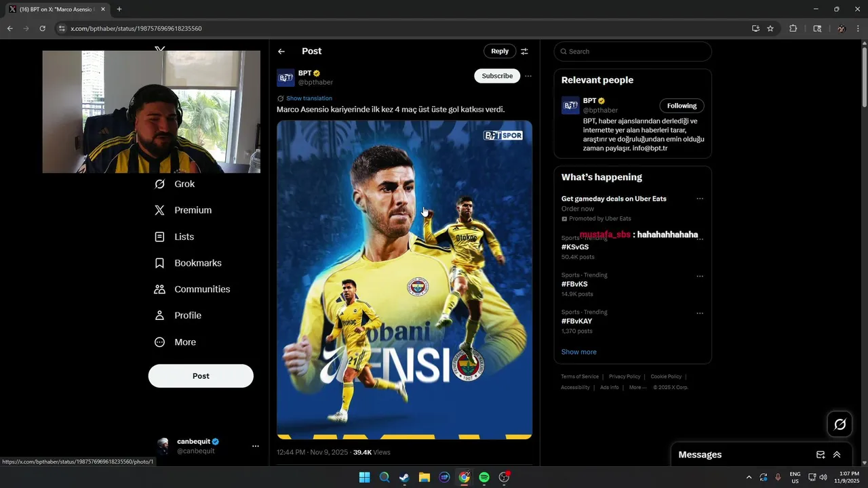868x488 pixels.
Task: Open the Ads info footer link
Action: (x=610, y=388)
